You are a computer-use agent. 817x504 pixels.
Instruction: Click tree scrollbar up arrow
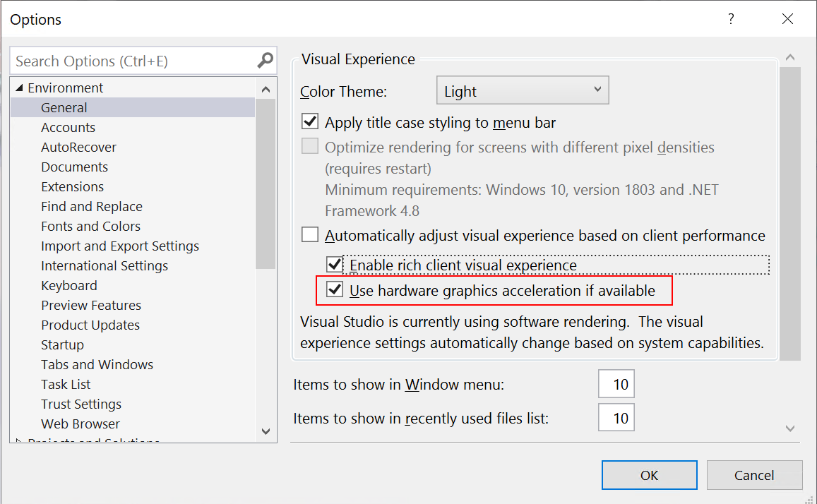[266, 90]
